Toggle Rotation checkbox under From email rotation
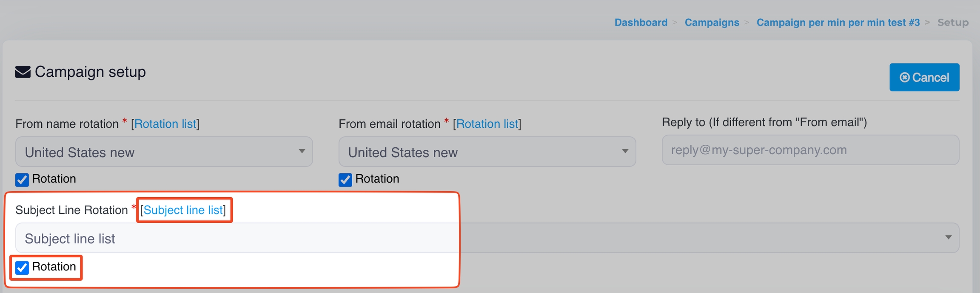Screen dimensions: 980x293 345,180
